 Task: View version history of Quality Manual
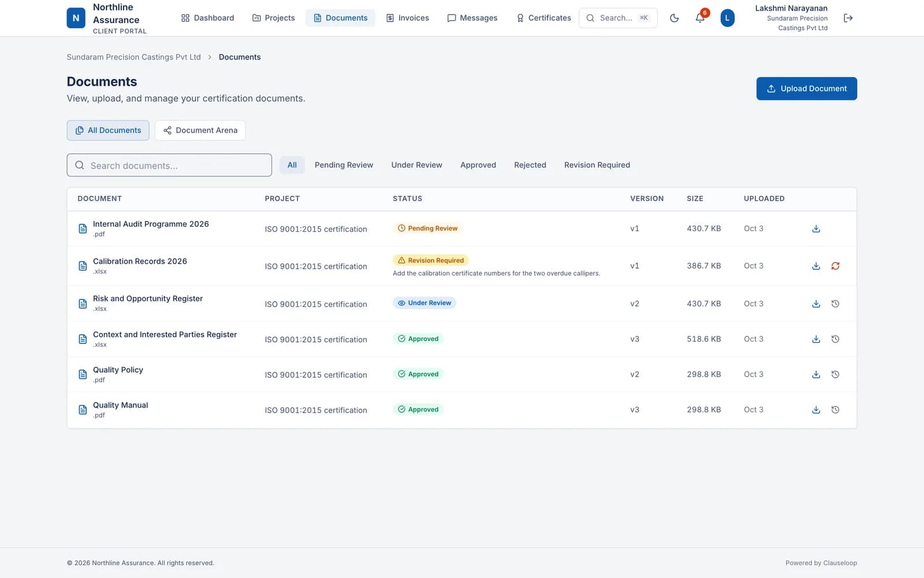835,410
